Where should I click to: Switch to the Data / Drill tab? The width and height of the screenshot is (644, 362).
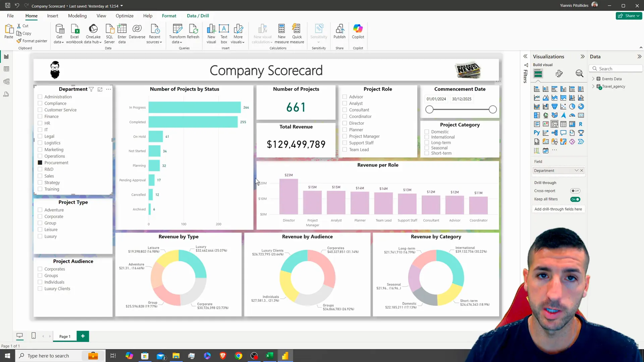[198, 16]
